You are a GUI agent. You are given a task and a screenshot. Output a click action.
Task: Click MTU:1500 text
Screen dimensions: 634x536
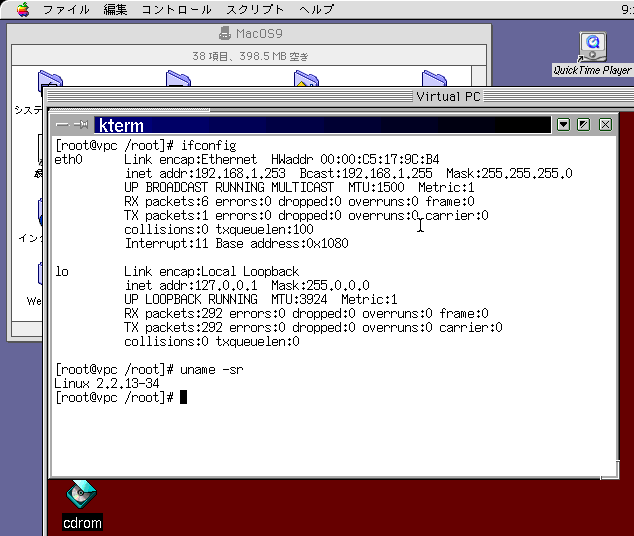click(376, 188)
